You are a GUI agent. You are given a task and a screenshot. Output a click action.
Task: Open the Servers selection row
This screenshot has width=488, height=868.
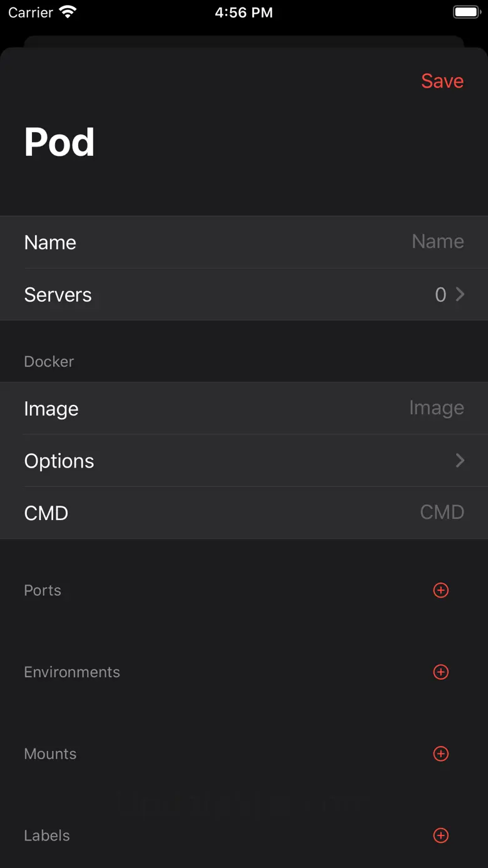(x=244, y=295)
